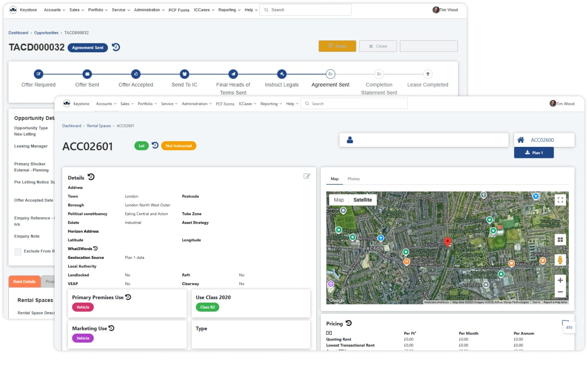This screenshot has height=366, width=588.
Task: Select the Lease Completed stage icon
Action: click(x=428, y=74)
